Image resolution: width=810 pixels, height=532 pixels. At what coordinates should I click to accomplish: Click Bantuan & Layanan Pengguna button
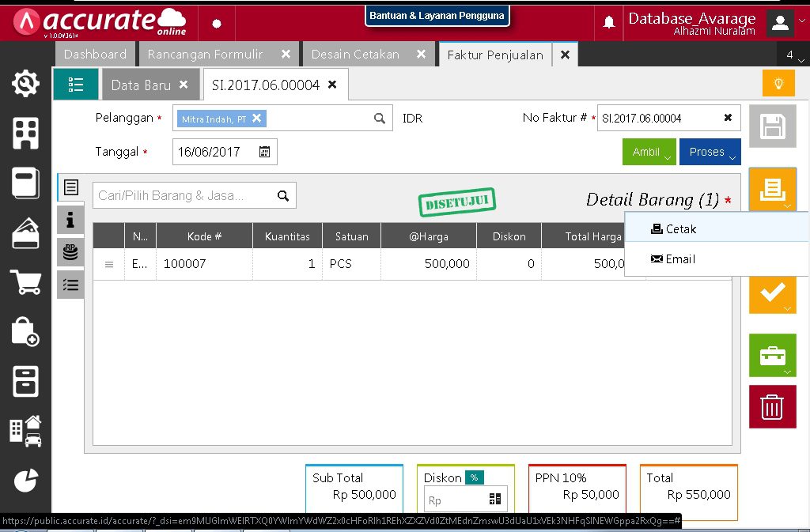click(437, 16)
